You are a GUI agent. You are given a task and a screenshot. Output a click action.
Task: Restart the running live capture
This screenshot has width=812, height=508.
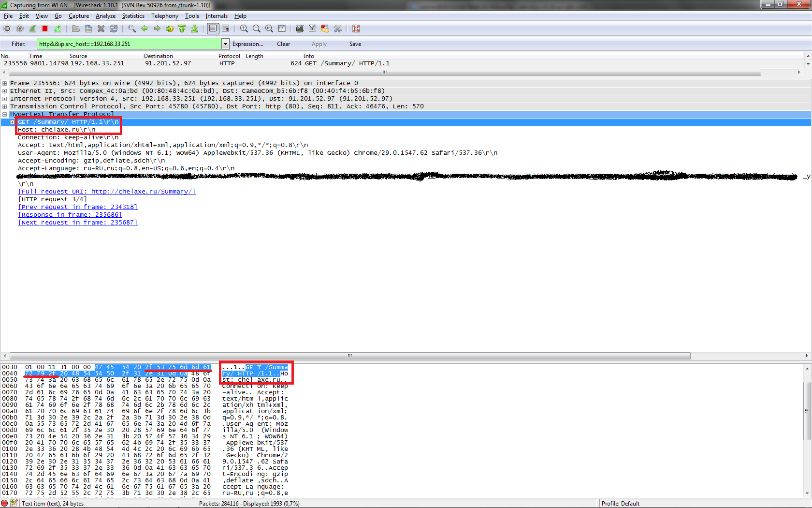(x=58, y=29)
